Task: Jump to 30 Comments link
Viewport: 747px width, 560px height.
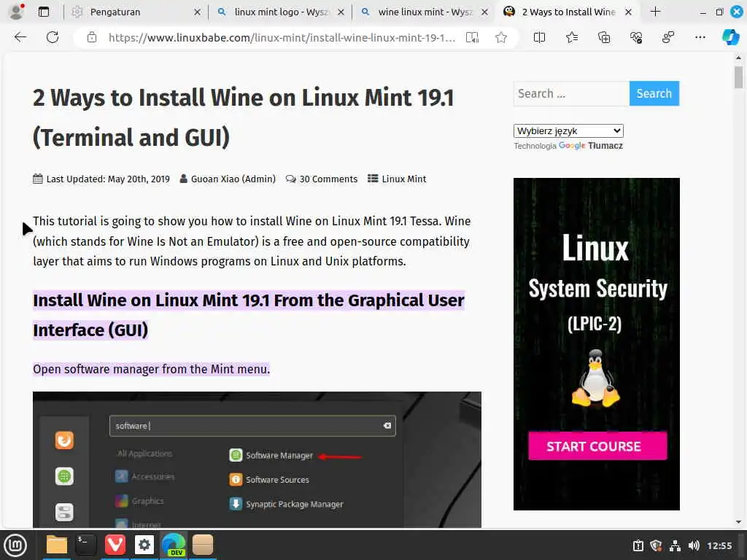Action: [x=328, y=179]
